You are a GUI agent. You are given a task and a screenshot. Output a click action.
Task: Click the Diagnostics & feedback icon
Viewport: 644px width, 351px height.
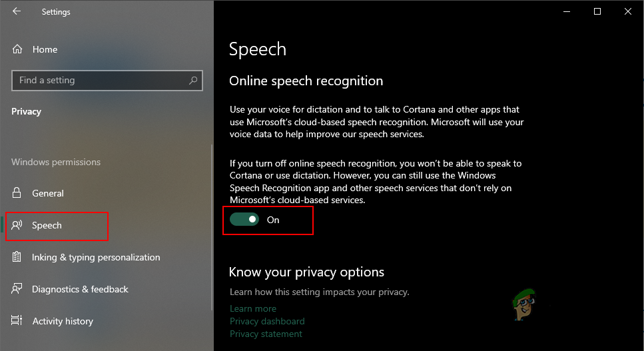click(17, 289)
